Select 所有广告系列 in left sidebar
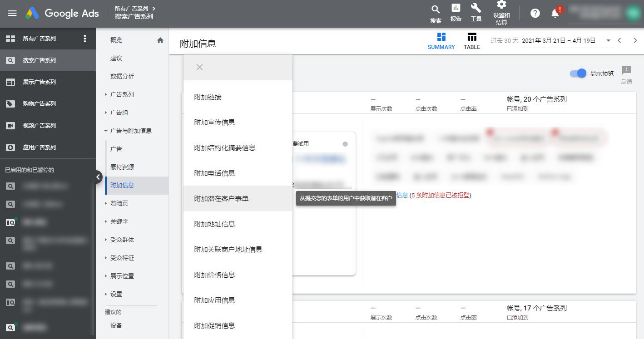 point(40,39)
